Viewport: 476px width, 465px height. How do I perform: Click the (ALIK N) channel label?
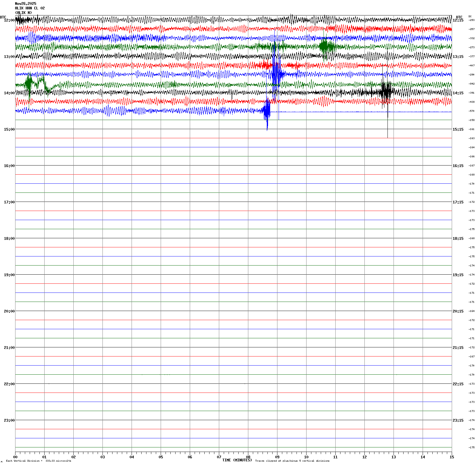23,13
